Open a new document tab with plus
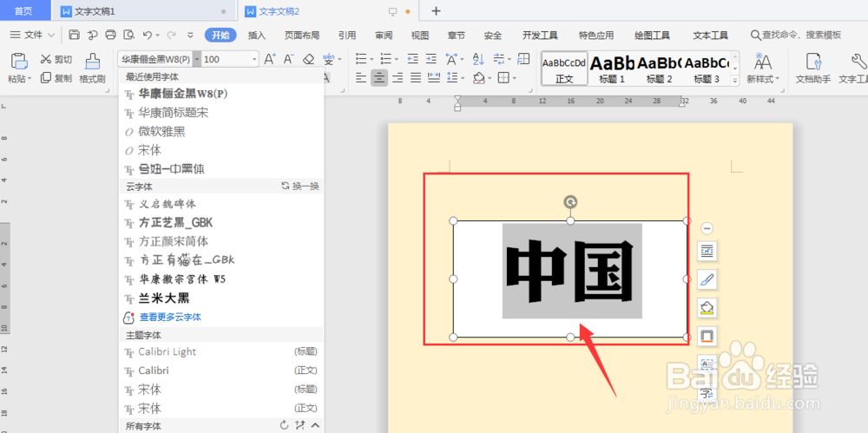Image resolution: width=868 pixels, height=433 pixels. pos(436,11)
